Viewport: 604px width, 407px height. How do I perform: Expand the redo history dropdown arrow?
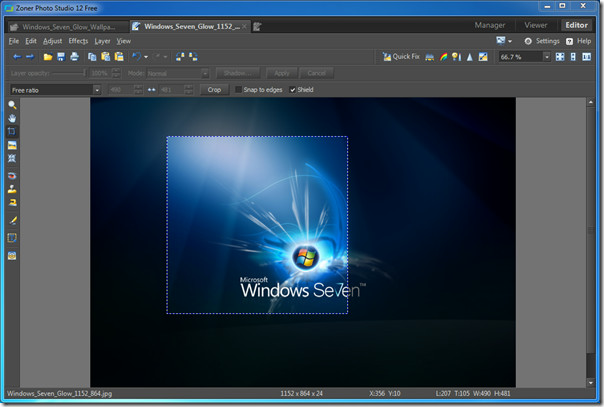pos(165,57)
